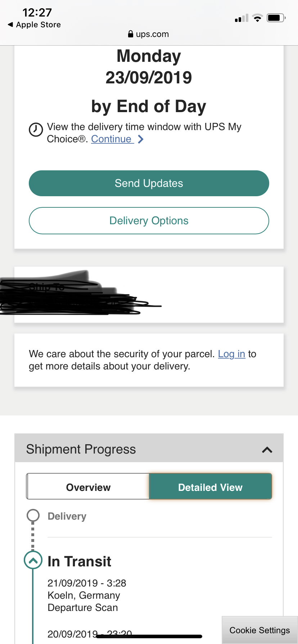298x644 pixels.
Task: Tap the cellular signal bars icon
Action: coord(241,18)
